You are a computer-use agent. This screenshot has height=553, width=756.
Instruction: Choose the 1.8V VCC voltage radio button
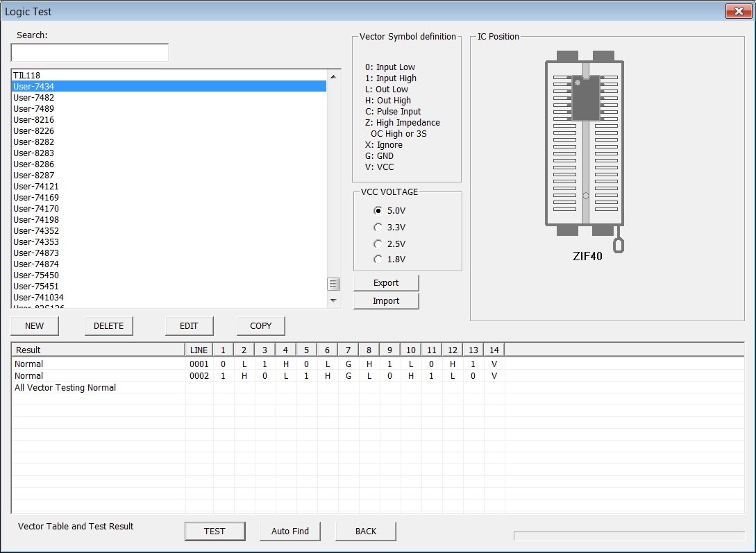(x=389, y=260)
